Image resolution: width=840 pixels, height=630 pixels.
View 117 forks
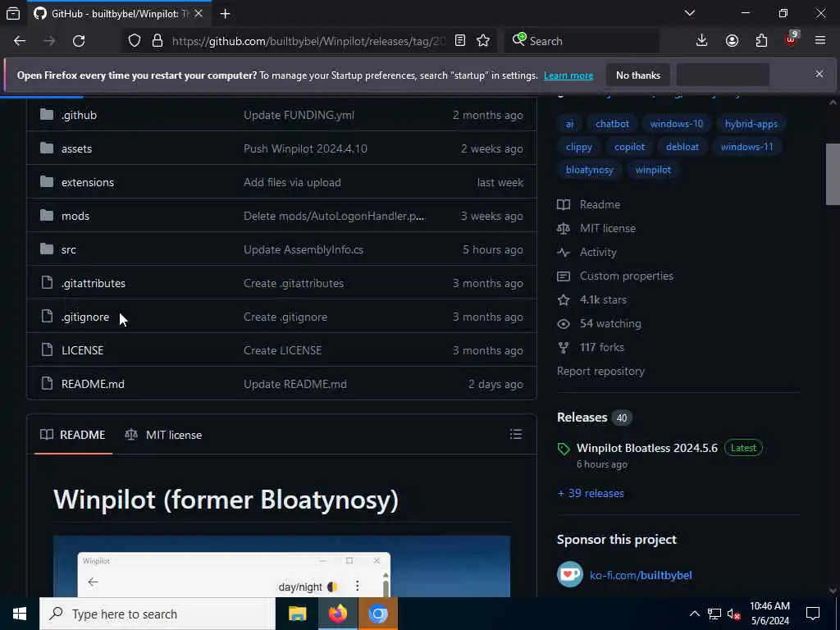591,348
